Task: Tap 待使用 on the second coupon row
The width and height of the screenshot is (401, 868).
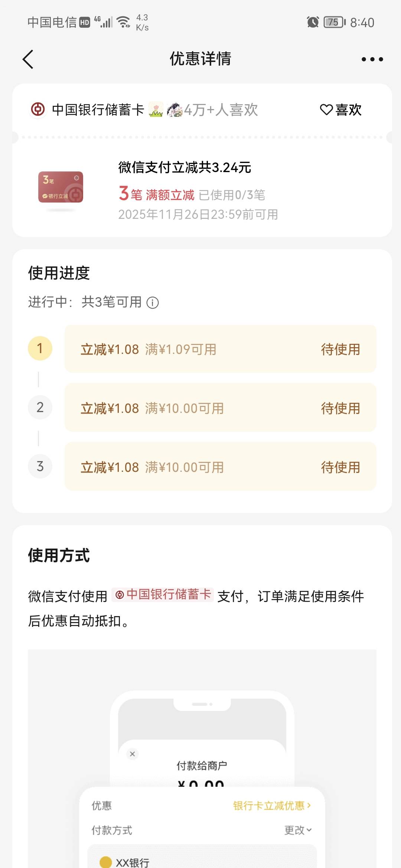Action: [x=340, y=408]
